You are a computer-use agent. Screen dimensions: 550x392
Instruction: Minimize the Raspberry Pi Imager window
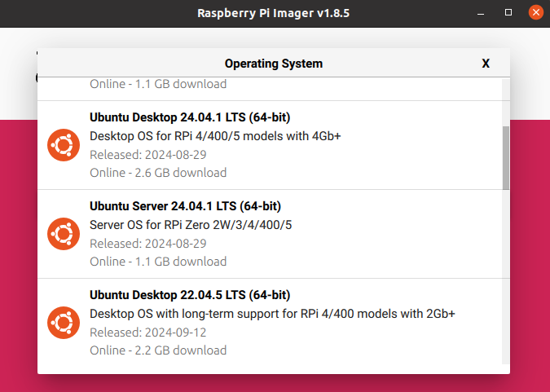click(481, 13)
